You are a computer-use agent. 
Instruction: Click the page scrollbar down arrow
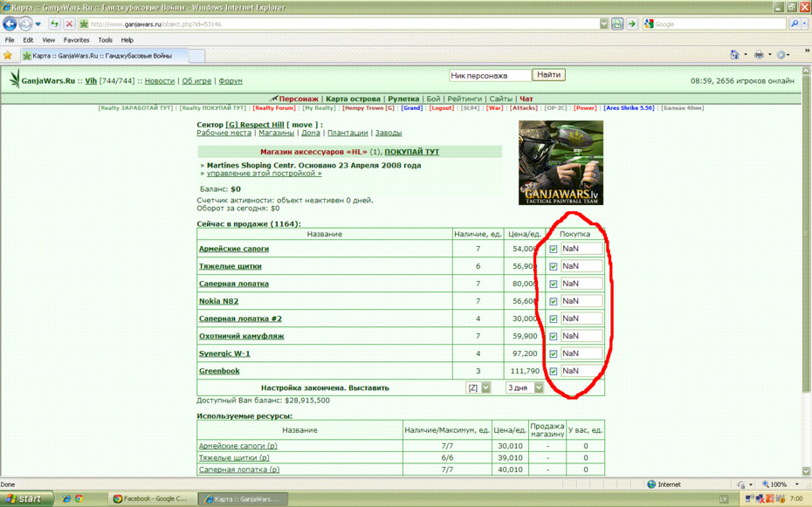[806, 471]
